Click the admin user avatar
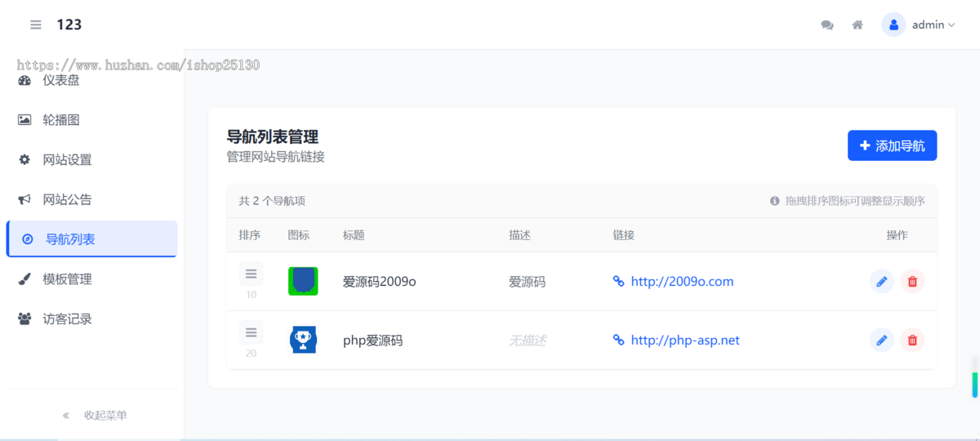 [x=893, y=24]
